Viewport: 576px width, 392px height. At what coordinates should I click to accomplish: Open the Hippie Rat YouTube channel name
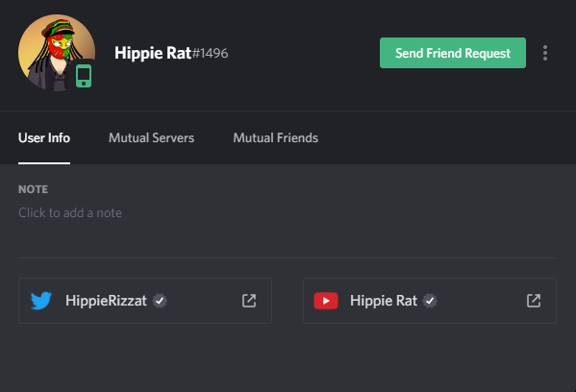[x=384, y=301]
